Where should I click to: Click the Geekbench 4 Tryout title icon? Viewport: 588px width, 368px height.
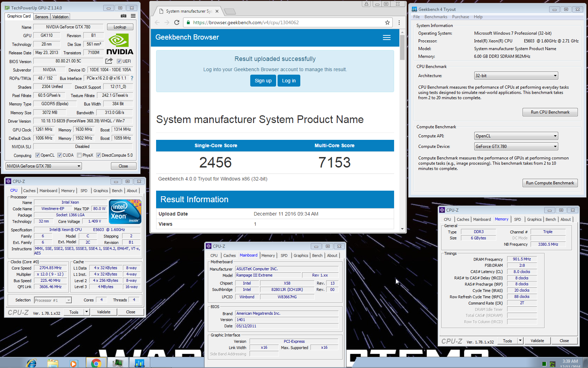[x=414, y=9]
